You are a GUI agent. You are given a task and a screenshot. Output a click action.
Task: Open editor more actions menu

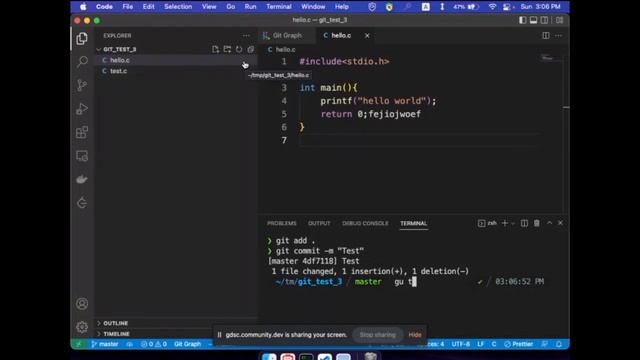click(x=558, y=36)
